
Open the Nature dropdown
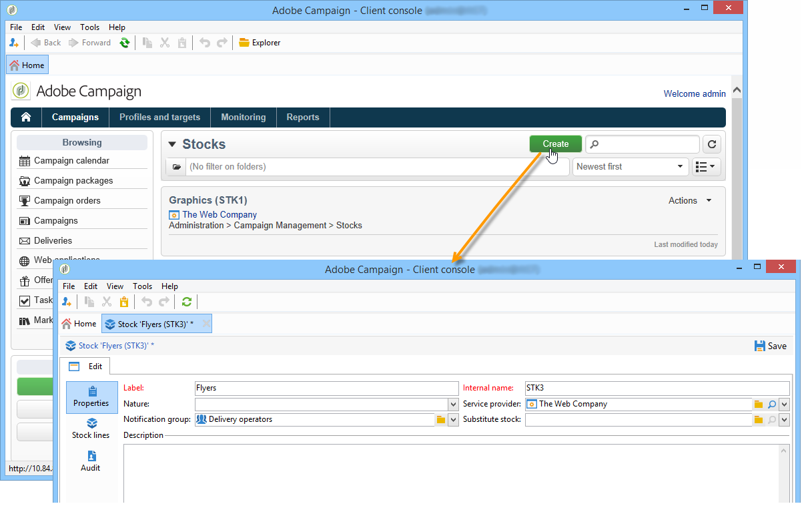(453, 405)
